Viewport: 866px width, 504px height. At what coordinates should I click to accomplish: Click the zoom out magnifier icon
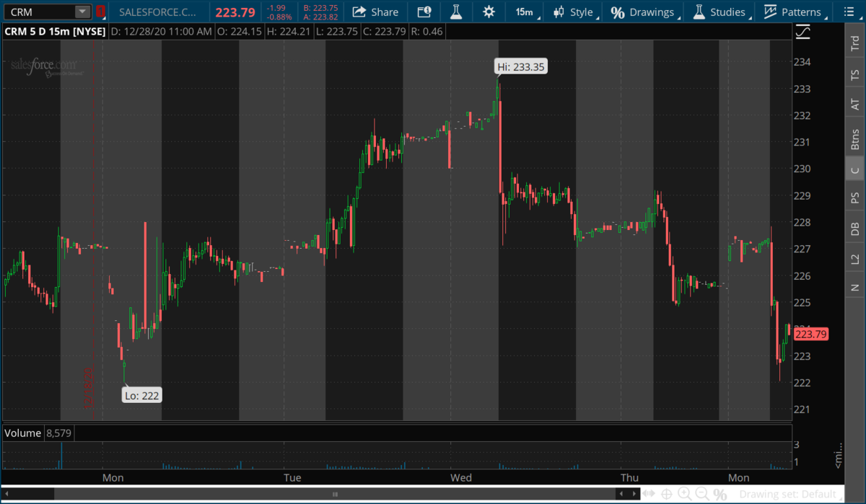tap(702, 494)
